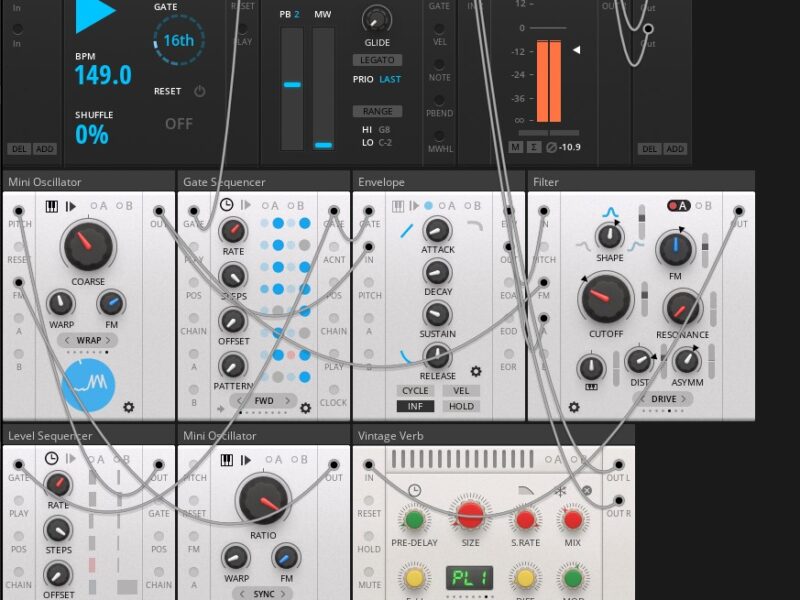Click the Vintage Verb freeze snowflake icon

pos(560,491)
